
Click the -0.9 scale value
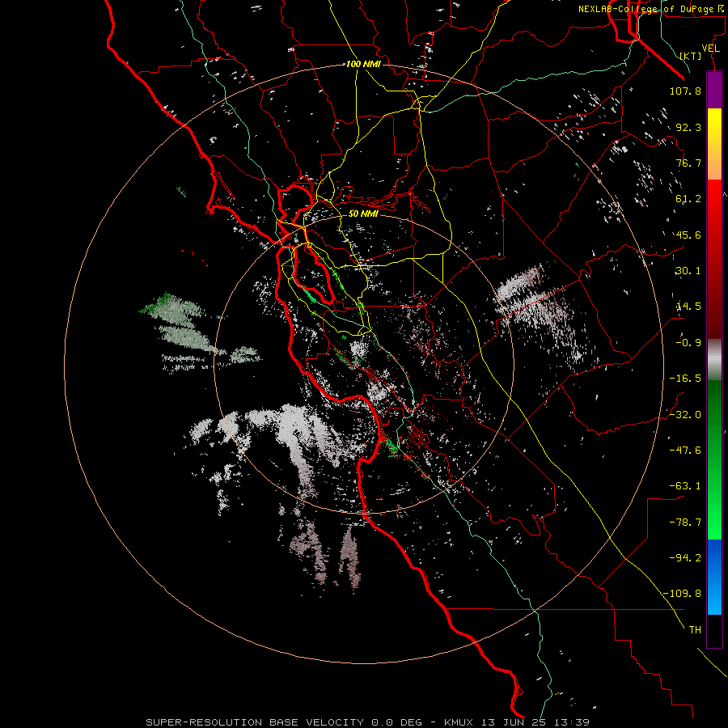pyautogui.click(x=688, y=343)
